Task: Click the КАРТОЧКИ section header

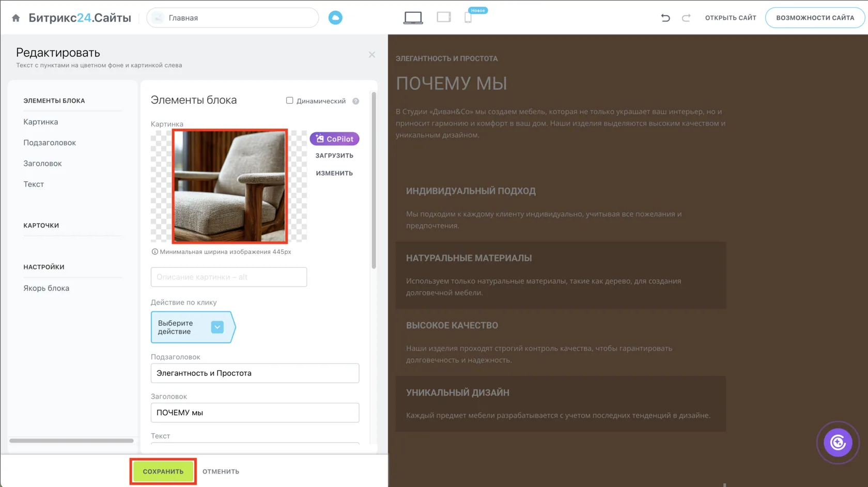Action: [x=41, y=226]
